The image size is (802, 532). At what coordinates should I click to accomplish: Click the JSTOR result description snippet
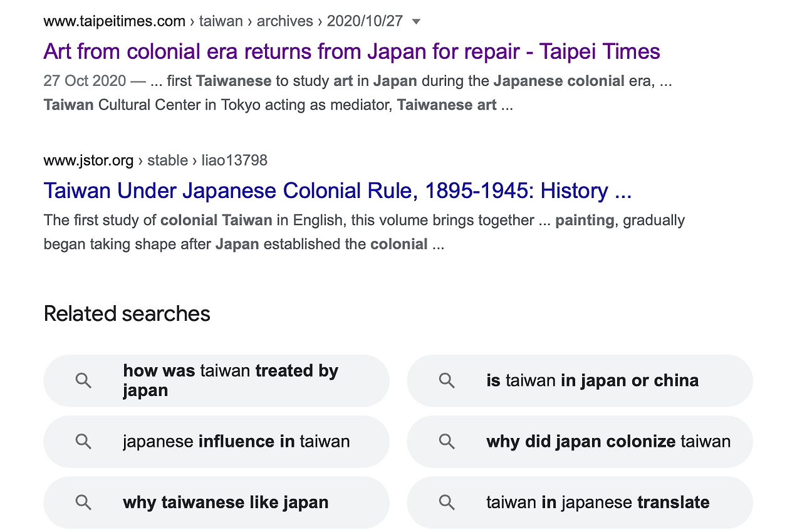point(363,232)
